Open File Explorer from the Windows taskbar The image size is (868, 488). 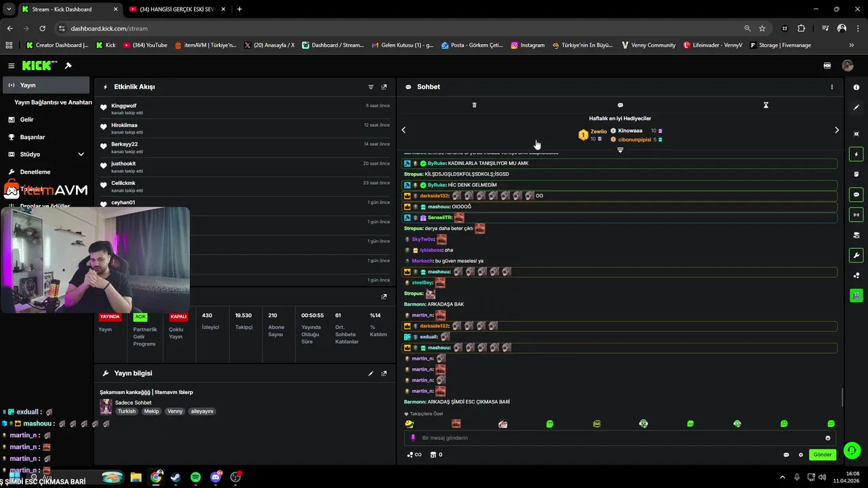[136, 477]
